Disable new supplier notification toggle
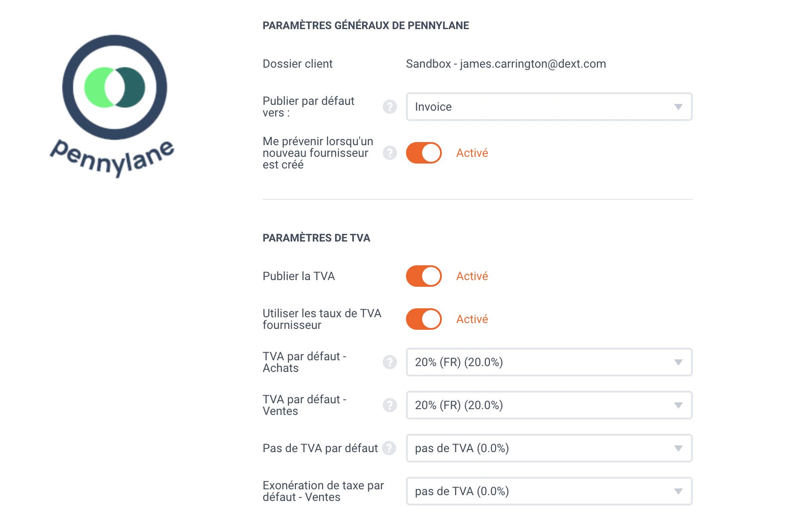This screenshot has height=518, width=812. (424, 153)
